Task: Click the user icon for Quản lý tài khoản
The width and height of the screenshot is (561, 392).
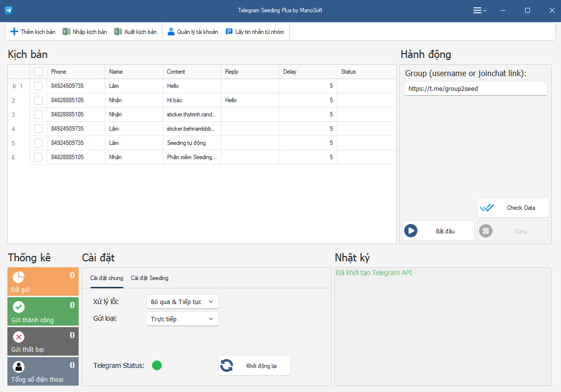Action: 171,32
